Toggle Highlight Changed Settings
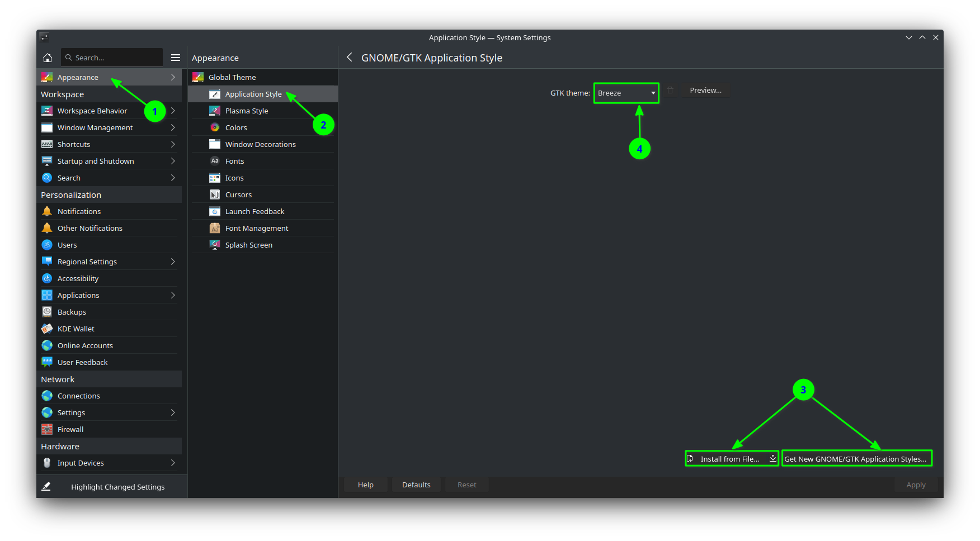This screenshot has width=980, height=541. (112, 487)
